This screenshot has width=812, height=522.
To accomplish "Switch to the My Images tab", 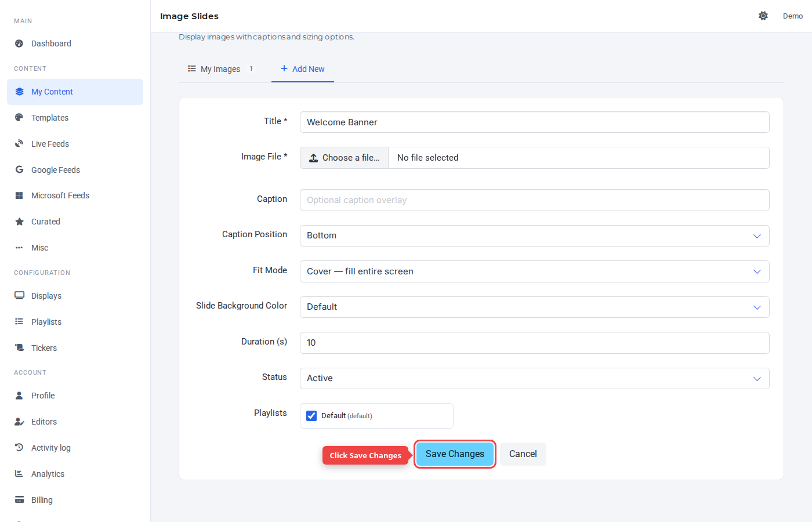I will click(220, 68).
